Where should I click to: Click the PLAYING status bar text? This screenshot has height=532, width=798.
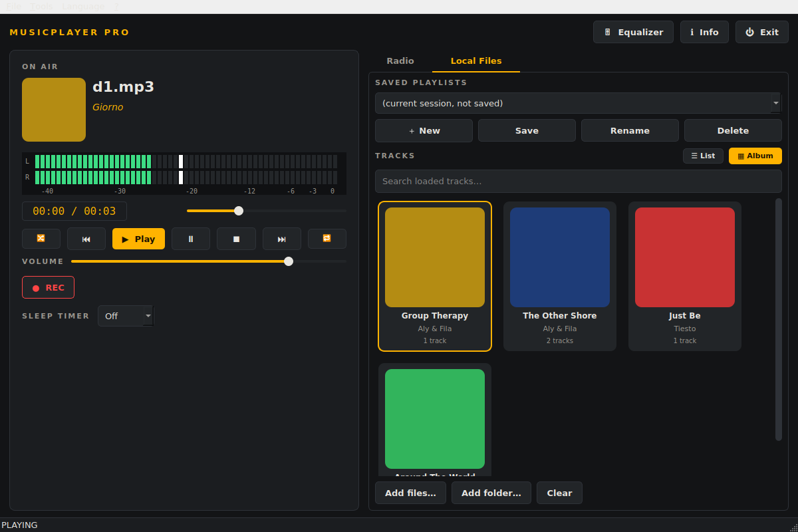19,525
